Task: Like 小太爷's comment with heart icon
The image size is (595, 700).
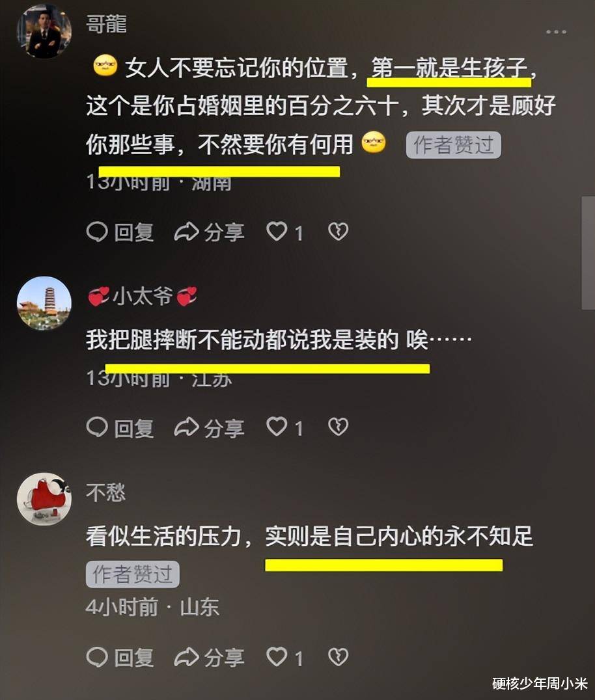Action: tap(277, 427)
